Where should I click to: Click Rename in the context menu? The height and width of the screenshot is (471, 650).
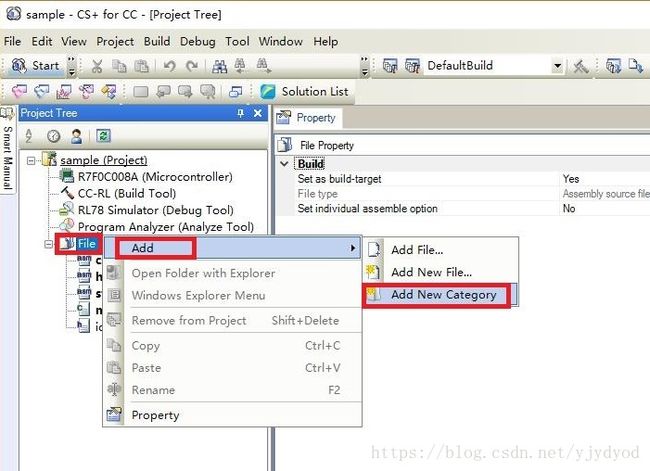232,390
